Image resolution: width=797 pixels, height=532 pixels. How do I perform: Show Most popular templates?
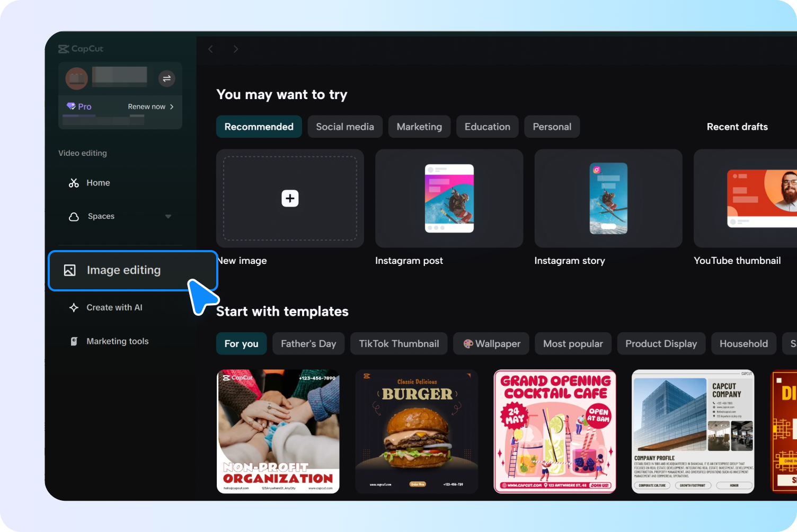pyautogui.click(x=573, y=343)
